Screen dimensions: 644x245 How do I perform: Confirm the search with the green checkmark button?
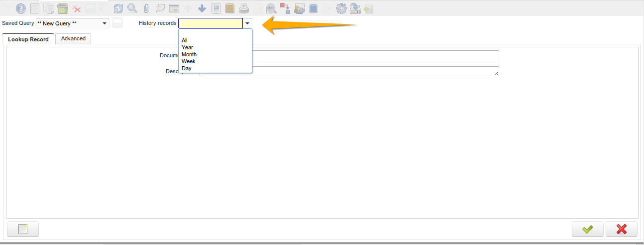click(588, 229)
